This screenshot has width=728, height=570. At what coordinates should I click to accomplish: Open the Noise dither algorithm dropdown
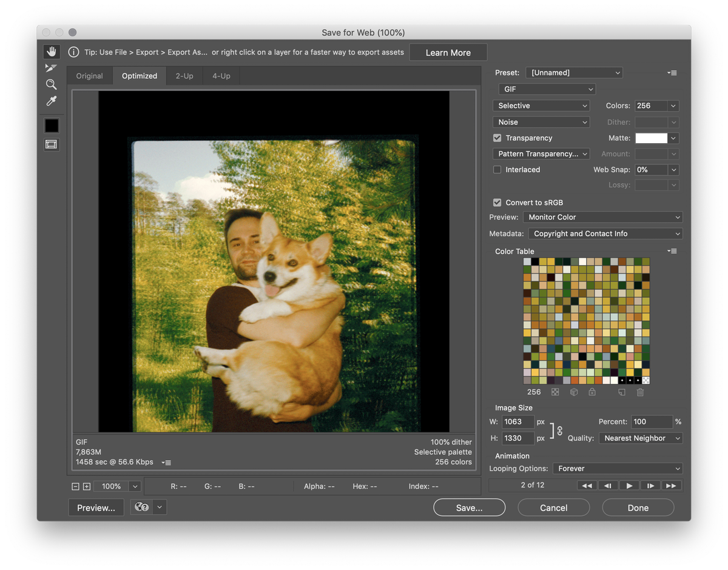[541, 122]
